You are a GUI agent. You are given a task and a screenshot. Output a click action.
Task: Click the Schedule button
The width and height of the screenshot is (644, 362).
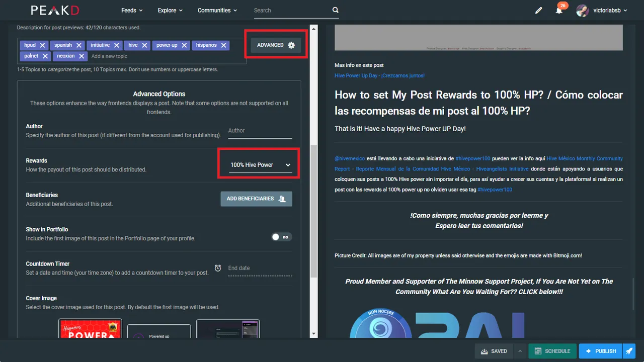coord(552,351)
